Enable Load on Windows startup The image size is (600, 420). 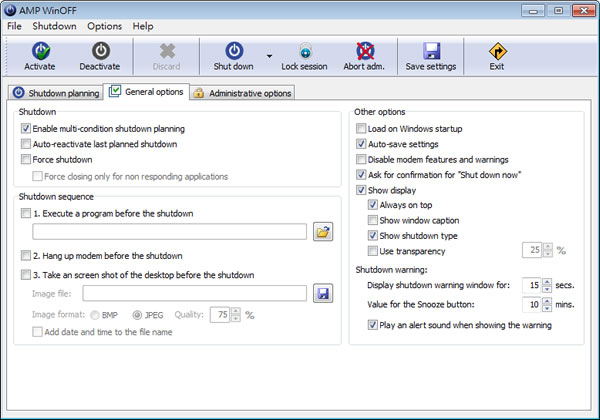[x=361, y=129]
